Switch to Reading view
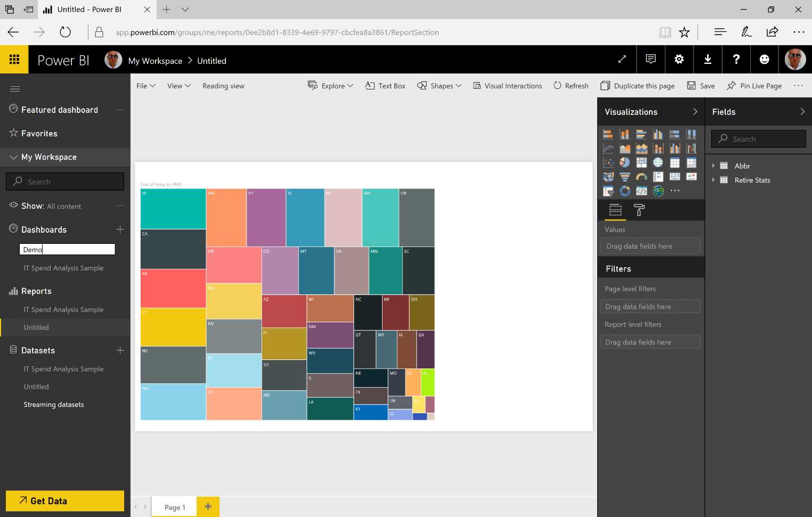 pyautogui.click(x=223, y=86)
